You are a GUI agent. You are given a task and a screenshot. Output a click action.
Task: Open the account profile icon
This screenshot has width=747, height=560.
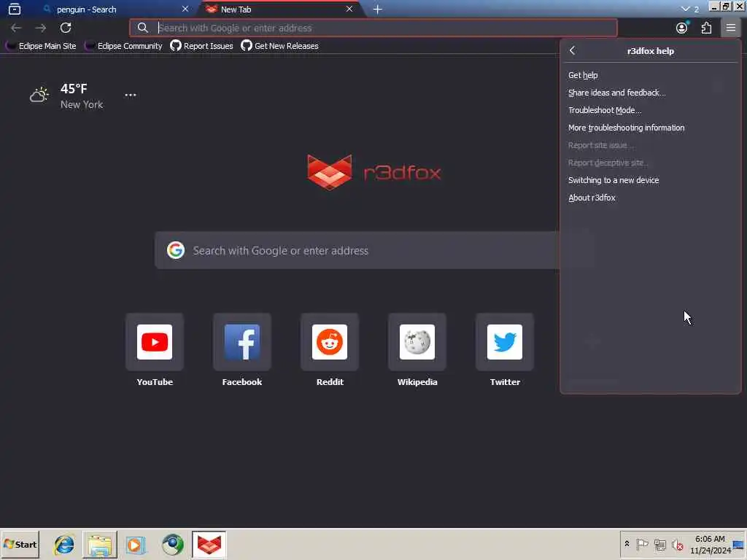coord(682,28)
